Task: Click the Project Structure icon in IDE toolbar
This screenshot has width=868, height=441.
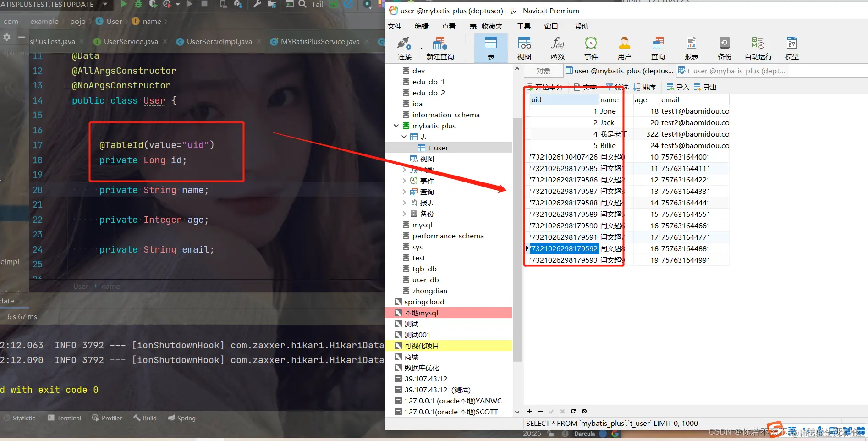Action: click(272, 4)
